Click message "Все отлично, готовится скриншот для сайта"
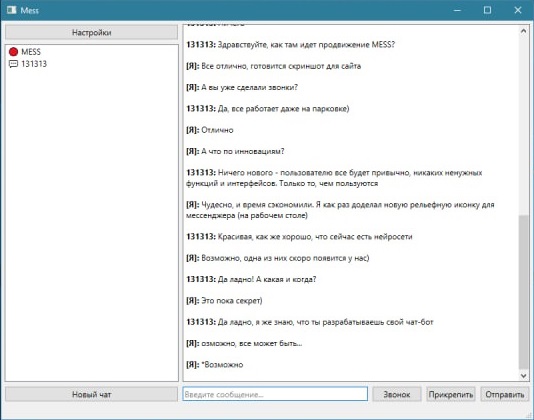This screenshot has width=534, height=420. [x=273, y=66]
